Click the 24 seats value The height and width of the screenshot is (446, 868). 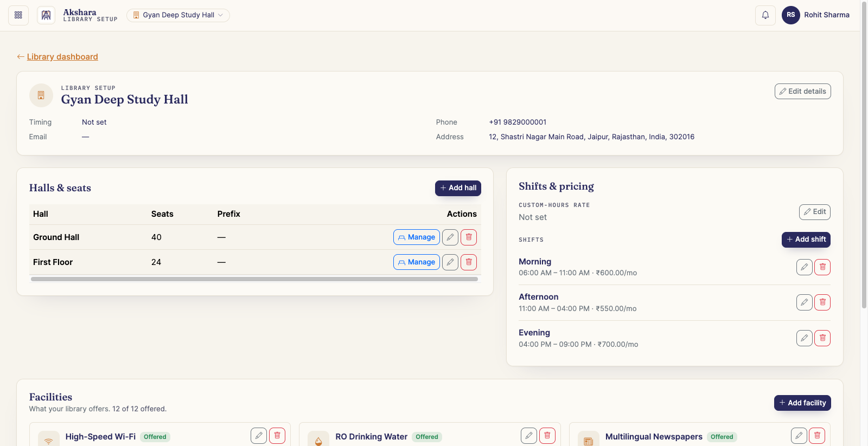[156, 262]
